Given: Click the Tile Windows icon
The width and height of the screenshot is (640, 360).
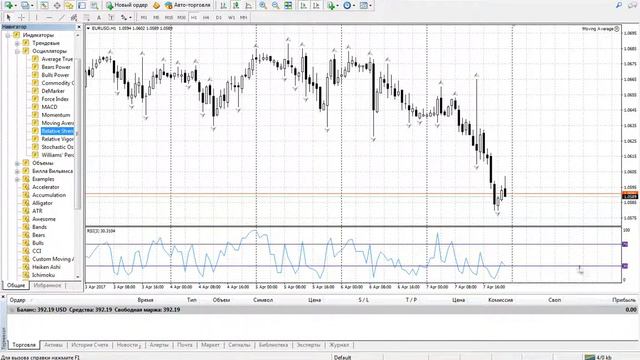Looking at the screenshot, I should point(288,5).
